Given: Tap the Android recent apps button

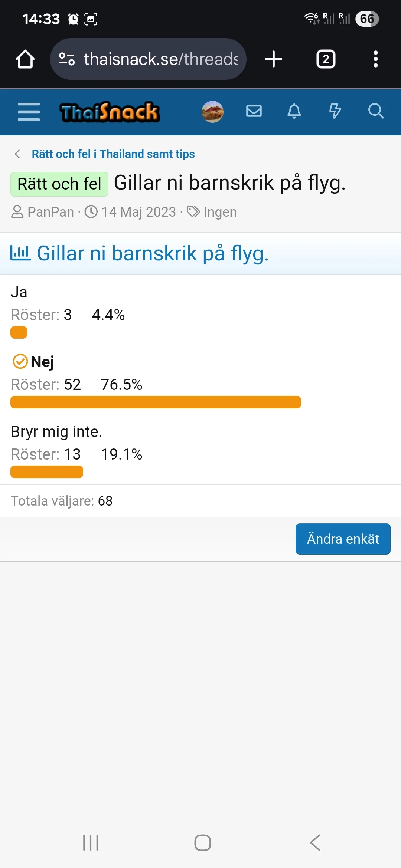Looking at the screenshot, I should [x=91, y=843].
